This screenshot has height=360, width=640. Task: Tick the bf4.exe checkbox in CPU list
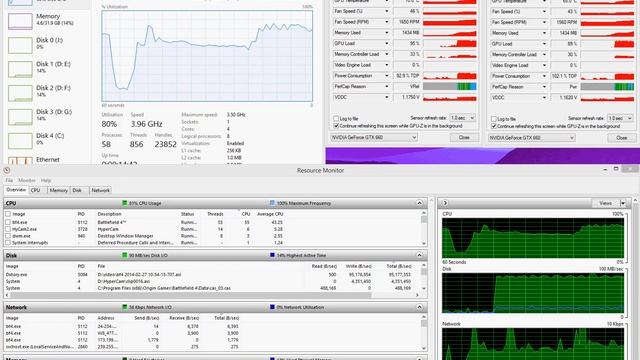pos(8,222)
